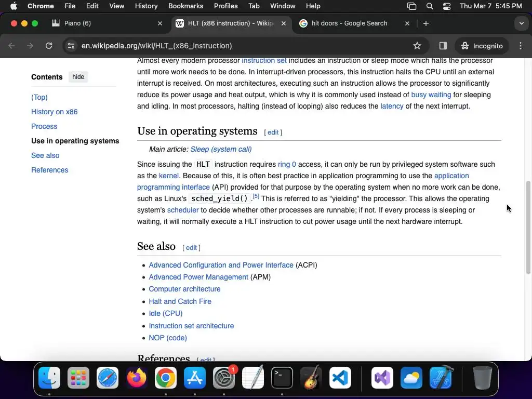This screenshot has height=399, width=532.
Task: Hide the Contents sidebar
Action: tap(78, 77)
